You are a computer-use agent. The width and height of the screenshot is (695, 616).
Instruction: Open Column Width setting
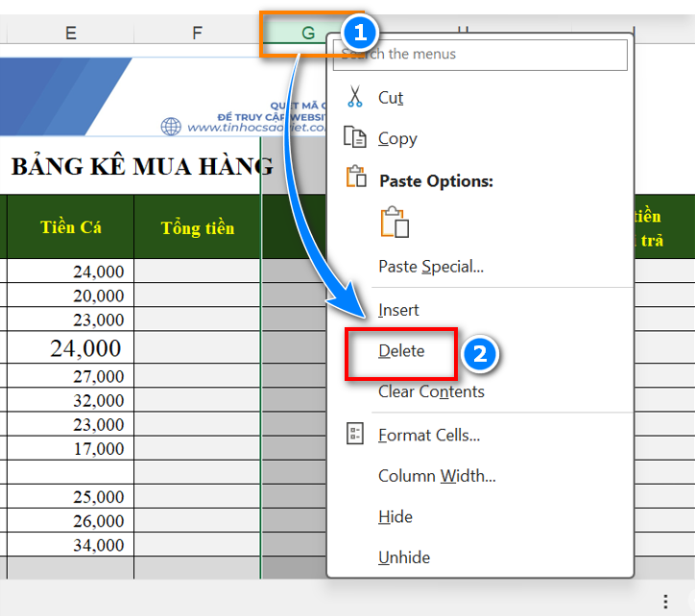pos(437,476)
